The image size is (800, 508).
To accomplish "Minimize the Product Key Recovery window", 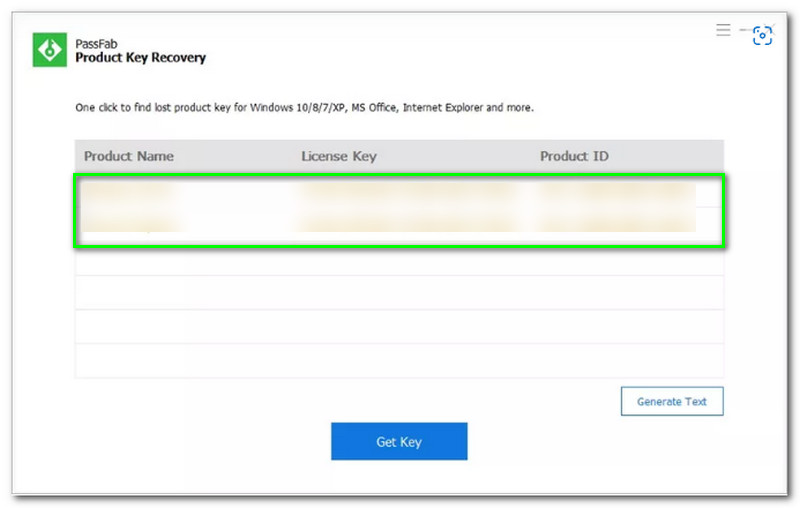I will [743, 31].
